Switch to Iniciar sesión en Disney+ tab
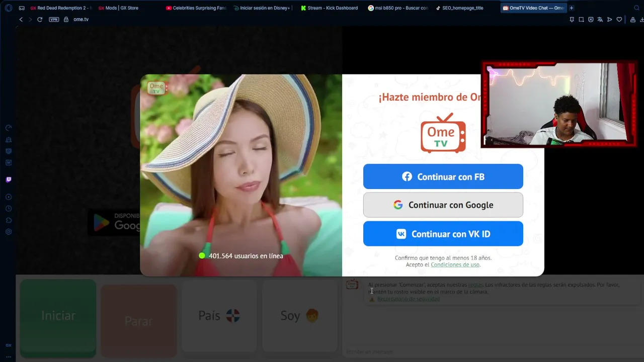The width and height of the screenshot is (644, 362). click(263, 8)
